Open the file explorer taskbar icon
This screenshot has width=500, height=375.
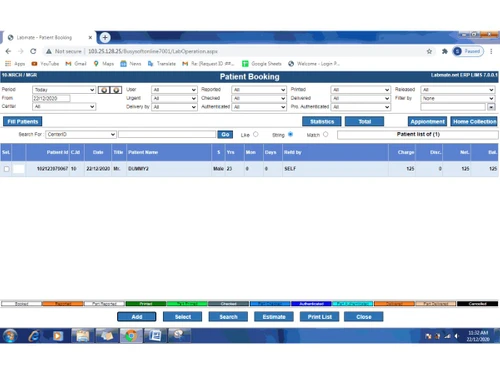[x=82, y=336]
